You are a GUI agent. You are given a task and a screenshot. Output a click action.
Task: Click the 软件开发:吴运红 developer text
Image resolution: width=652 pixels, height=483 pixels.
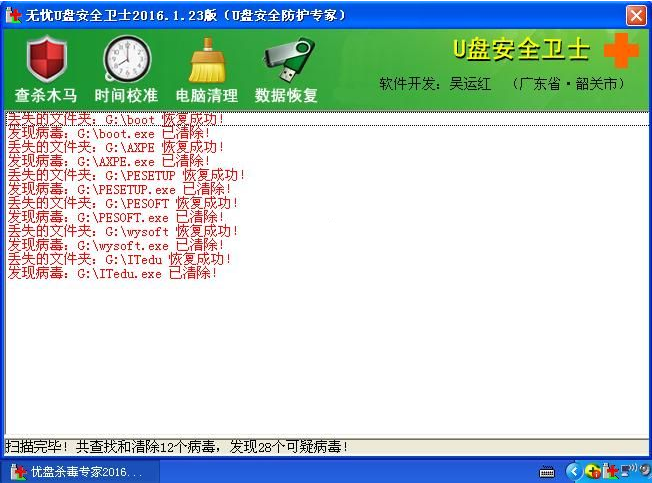click(x=438, y=85)
